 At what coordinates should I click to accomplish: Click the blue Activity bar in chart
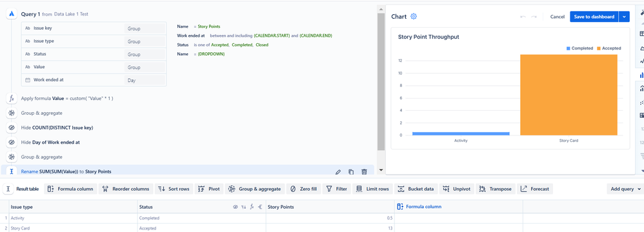(461, 133)
